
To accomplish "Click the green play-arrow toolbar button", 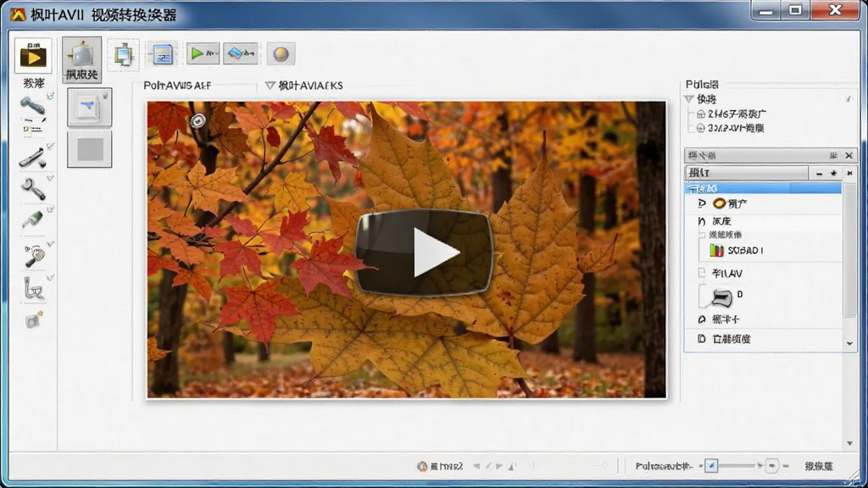I will tap(203, 53).
